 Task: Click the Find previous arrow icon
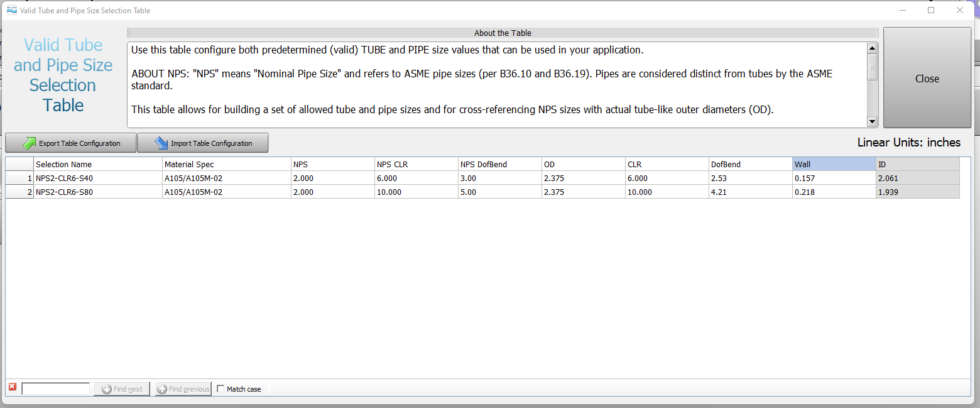click(161, 389)
